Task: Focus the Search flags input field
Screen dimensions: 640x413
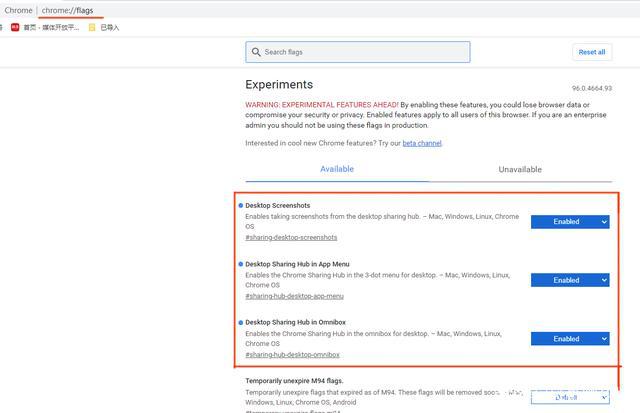Action: pos(358,52)
